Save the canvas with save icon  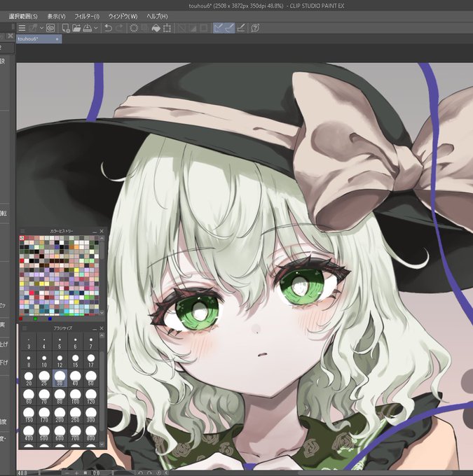(x=88, y=28)
